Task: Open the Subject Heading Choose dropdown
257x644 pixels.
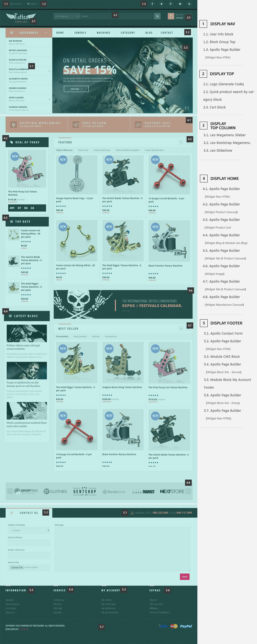Action: pos(29,530)
